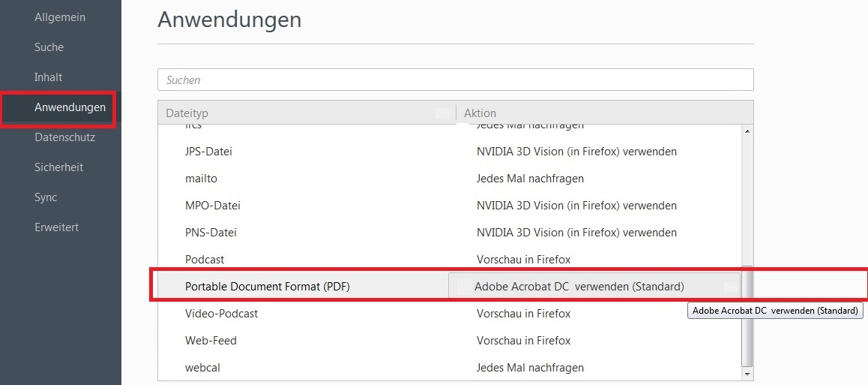Open the Datenschutz settings section
The width and height of the screenshot is (868, 385).
tap(64, 137)
